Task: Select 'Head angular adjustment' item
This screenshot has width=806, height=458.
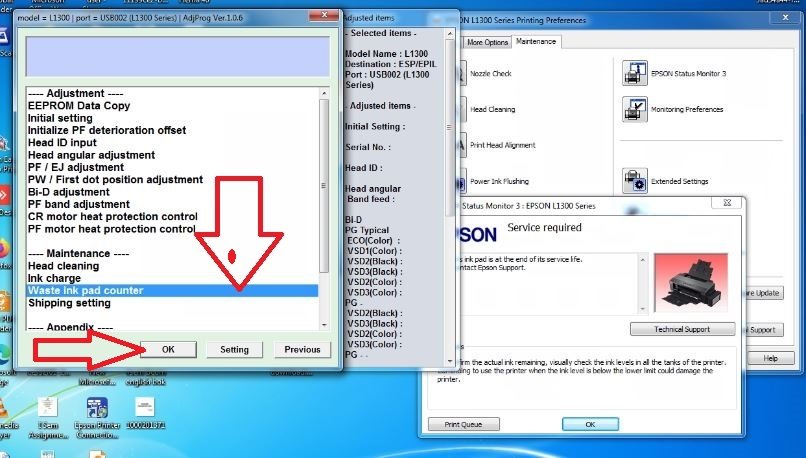Action: click(x=91, y=155)
